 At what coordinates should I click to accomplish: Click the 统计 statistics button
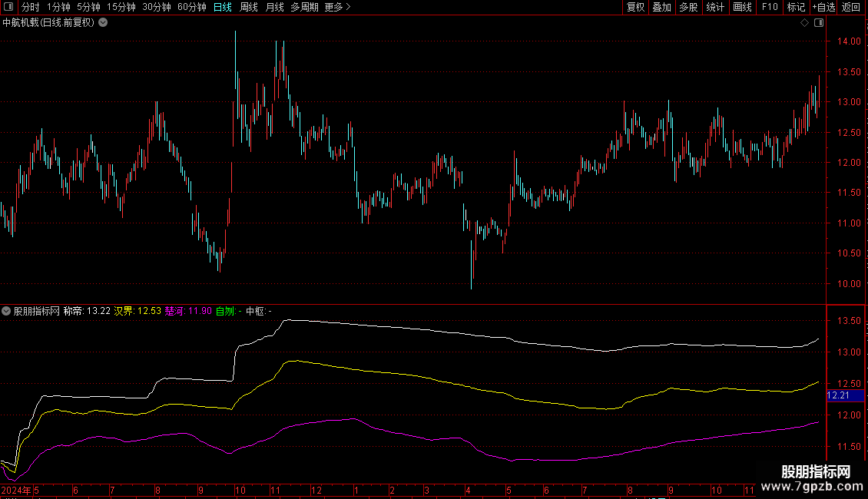coord(715,7)
